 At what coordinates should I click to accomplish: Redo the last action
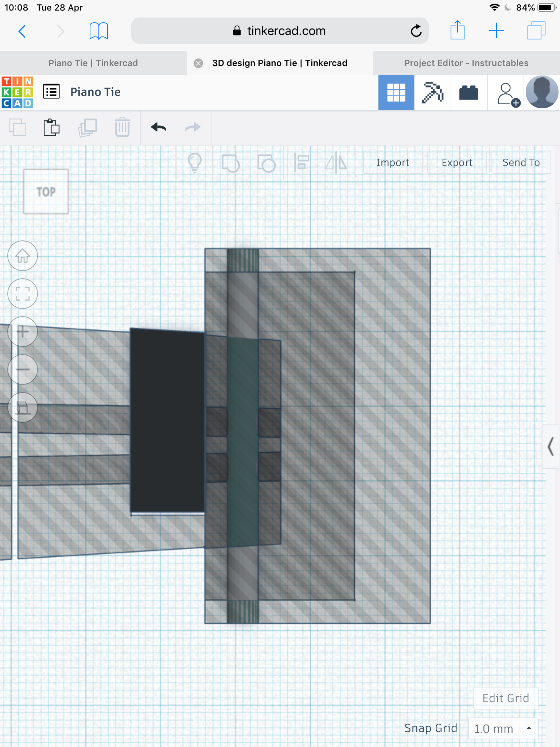(x=193, y=127)
